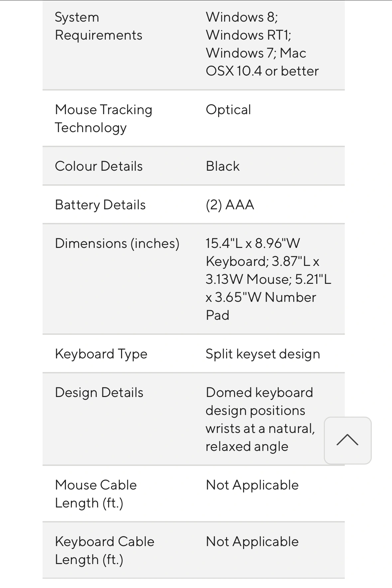This screenshot has height=588, width=392.
Task: Select the Keyboard Type label
Action: [101, 354]
